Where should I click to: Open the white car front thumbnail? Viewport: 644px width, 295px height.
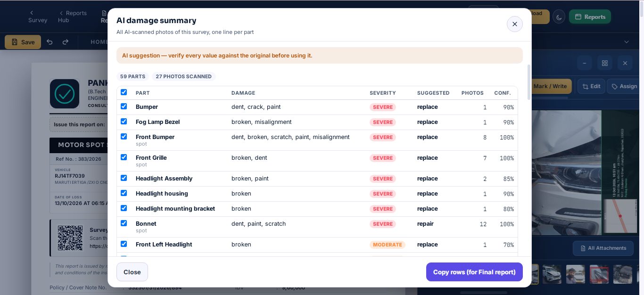click(x=552, y=274)
